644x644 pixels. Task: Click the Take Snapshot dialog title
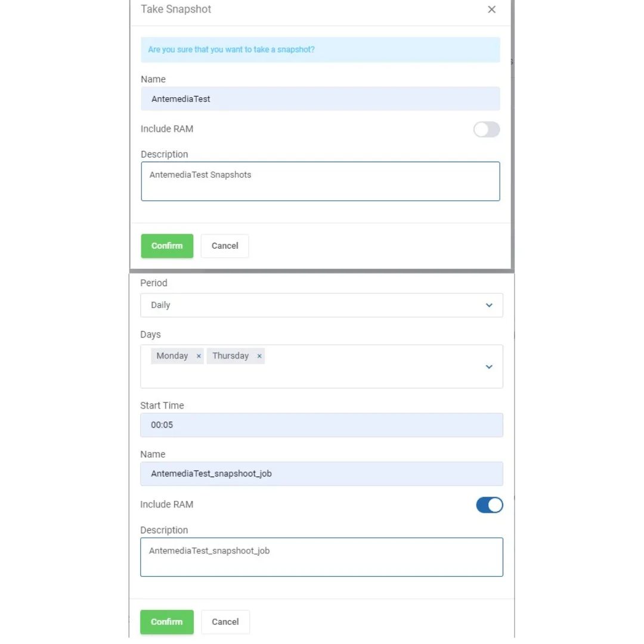[176, 10]
